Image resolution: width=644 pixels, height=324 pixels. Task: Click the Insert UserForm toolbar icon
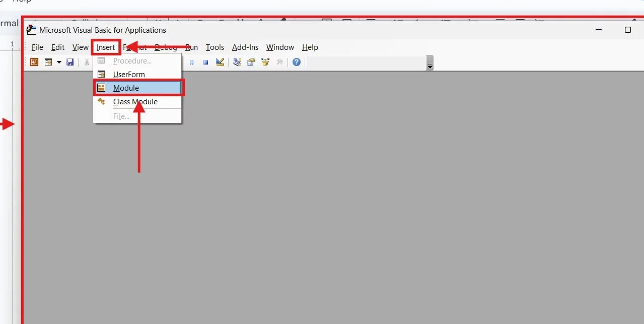[x=49, y=61]
